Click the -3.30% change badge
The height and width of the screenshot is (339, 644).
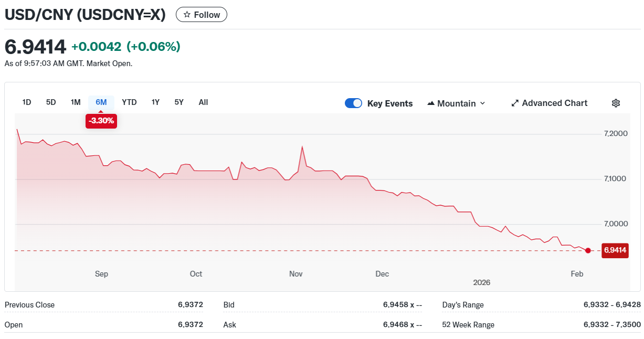point(101,121)
